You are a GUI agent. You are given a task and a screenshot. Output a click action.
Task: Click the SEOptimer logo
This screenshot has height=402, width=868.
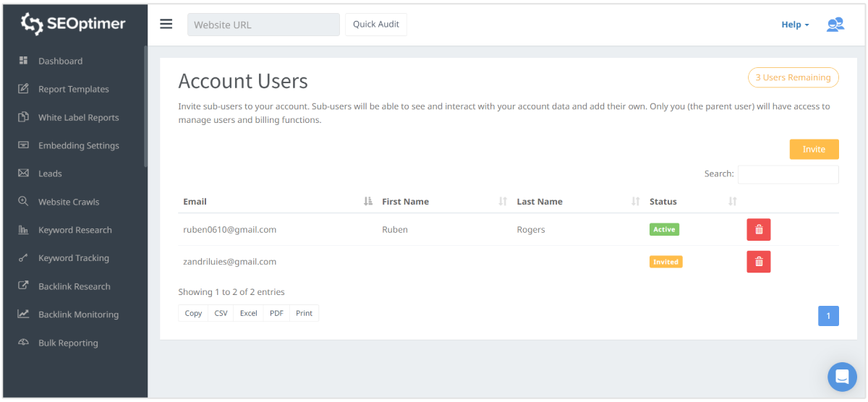click(x=73, y=24)
